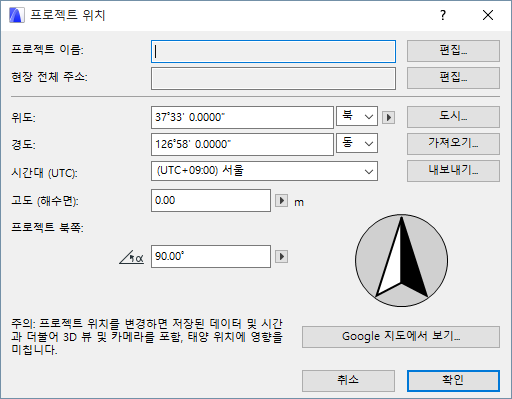Click the arrow flyout next to the altitude field

281,201
